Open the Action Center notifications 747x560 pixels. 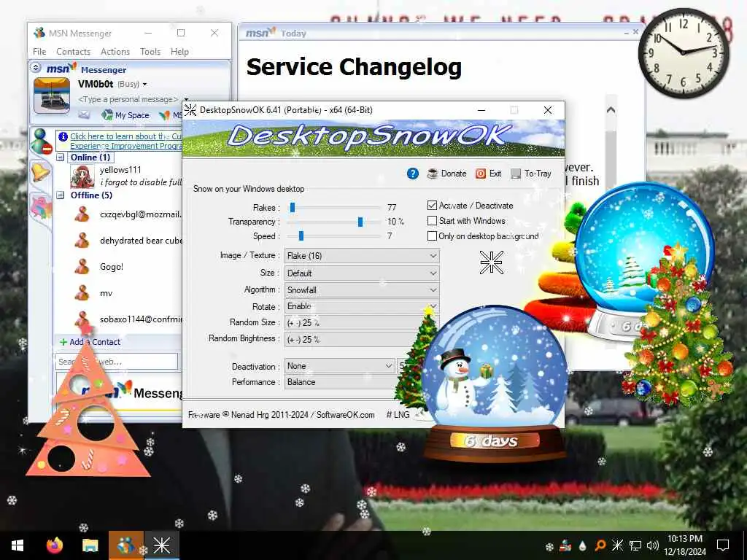pyautogui.click(x=723, y=545)
